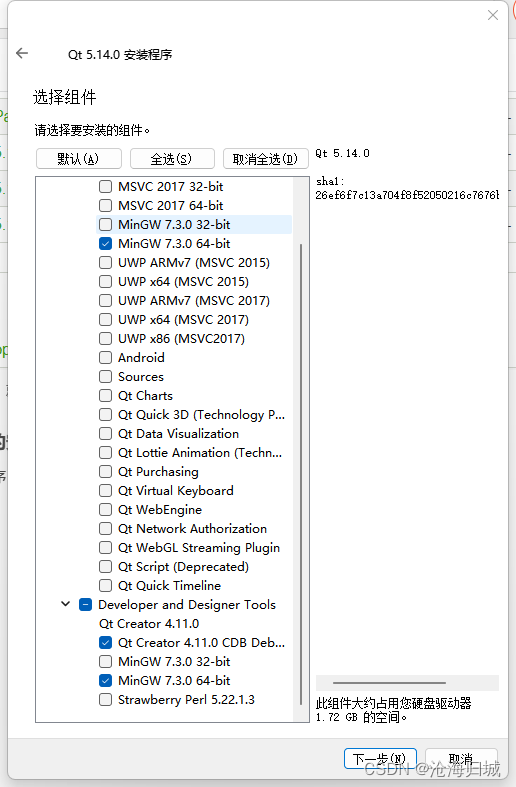
Task: Select the Qt Creator 4.11.0 tree row
Action: click(x=149, y=624)
